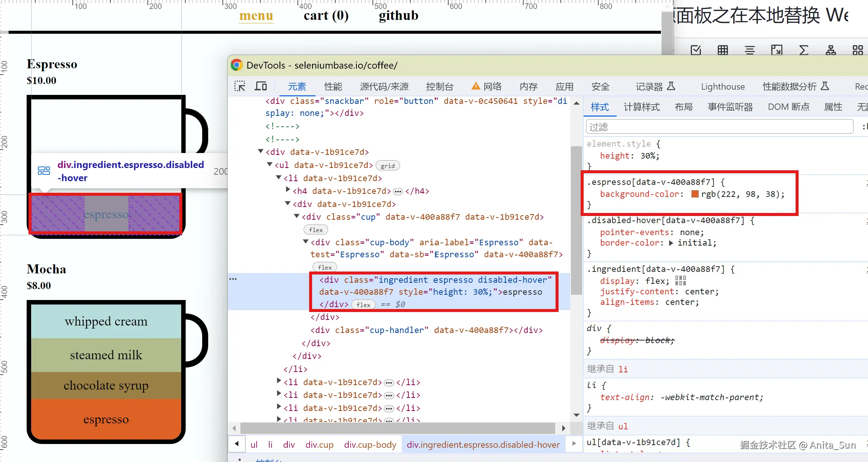Click the table grid icon in the editor toolbar
The width and height of the screenshot is (868, 462).
722,50
